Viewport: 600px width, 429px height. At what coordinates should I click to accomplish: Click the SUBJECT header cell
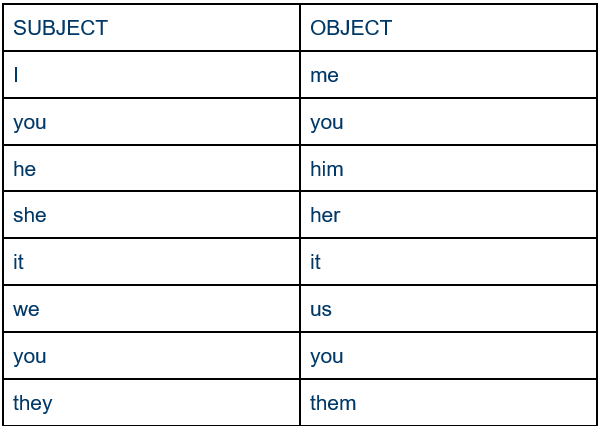pos(152,28)
